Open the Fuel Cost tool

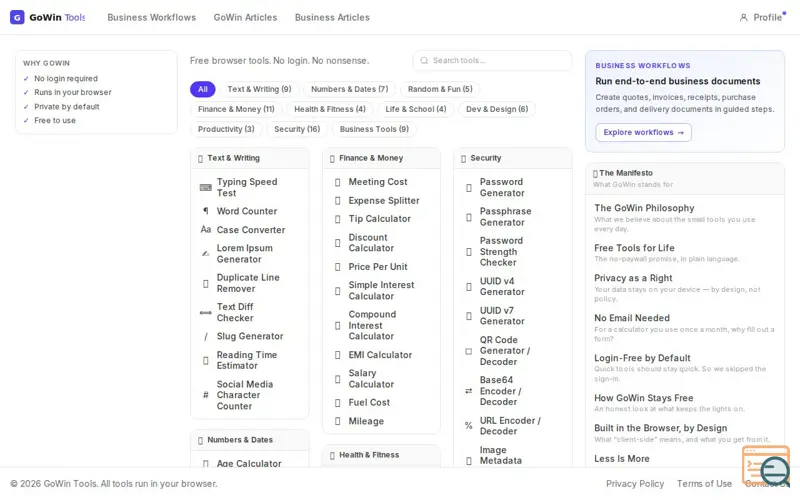(x=369, y=403)
